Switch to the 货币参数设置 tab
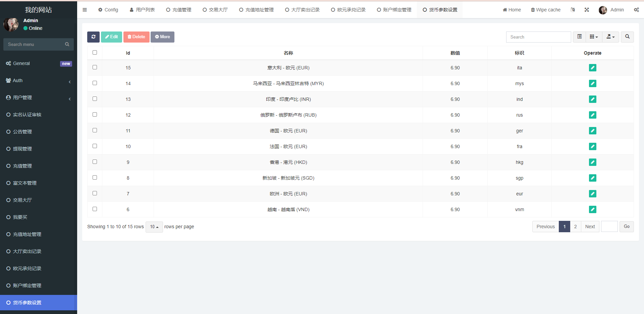The width and height of the screenshot is (644, 314). (439, 10)
